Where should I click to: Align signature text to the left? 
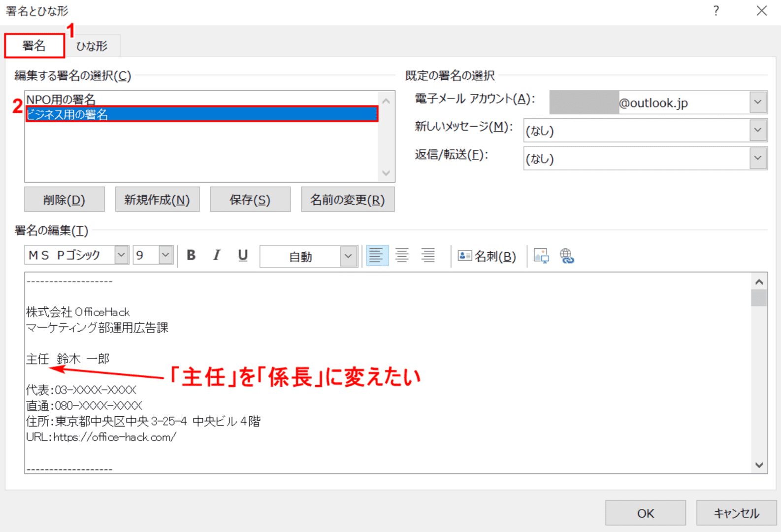[377, 256]
